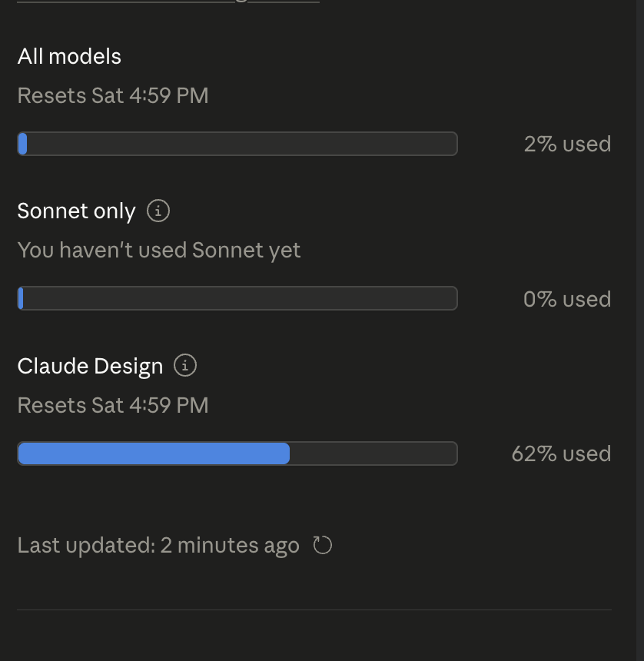
Task: Open the Claude Design info tooltip icon
Action: point(185,365)
